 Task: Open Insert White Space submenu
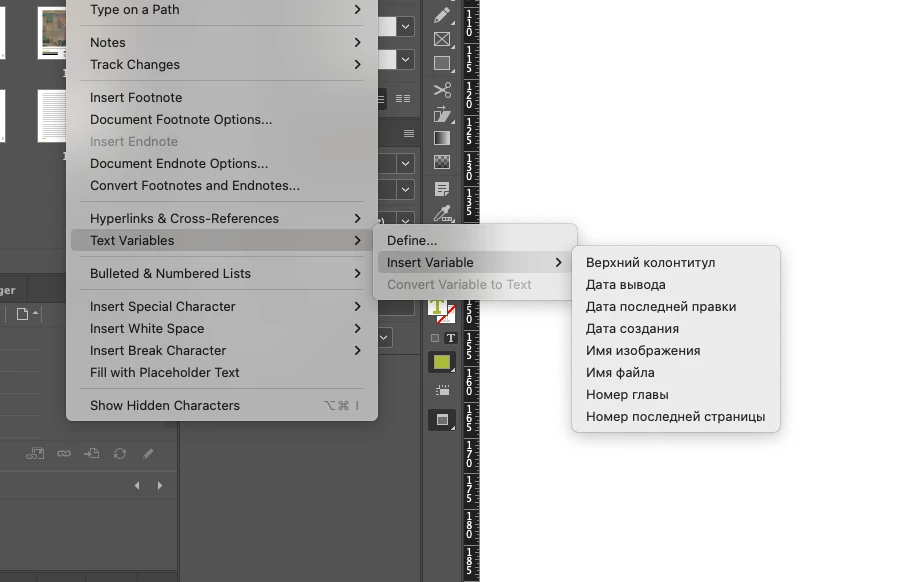point(222,328)
